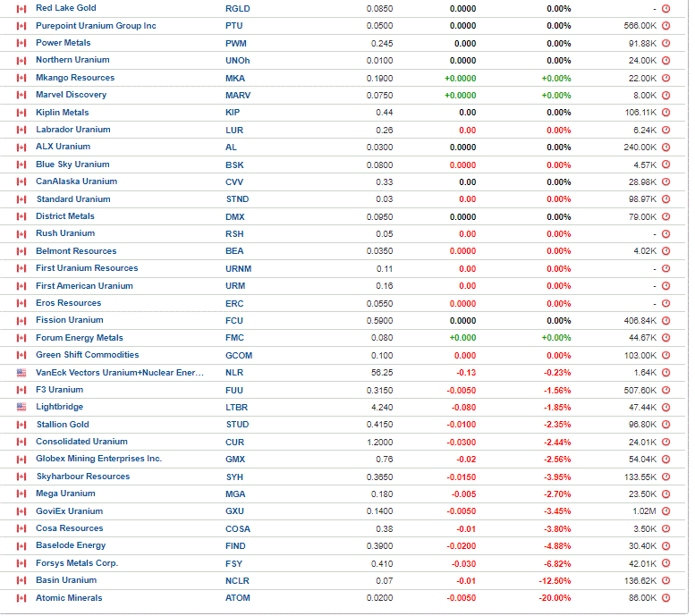
Task: Click the clock icon in ALX Uranium row
Action: [x=665, y=148]
